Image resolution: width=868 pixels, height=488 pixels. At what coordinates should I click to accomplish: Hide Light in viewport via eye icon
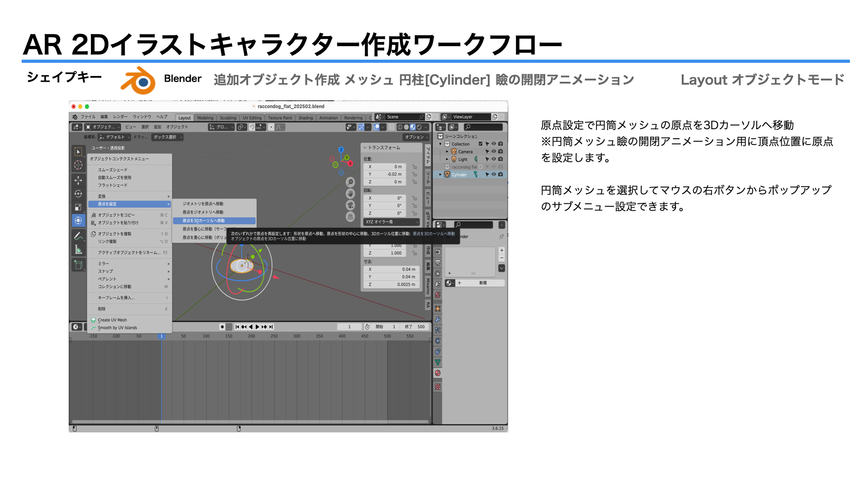point(494,159)
